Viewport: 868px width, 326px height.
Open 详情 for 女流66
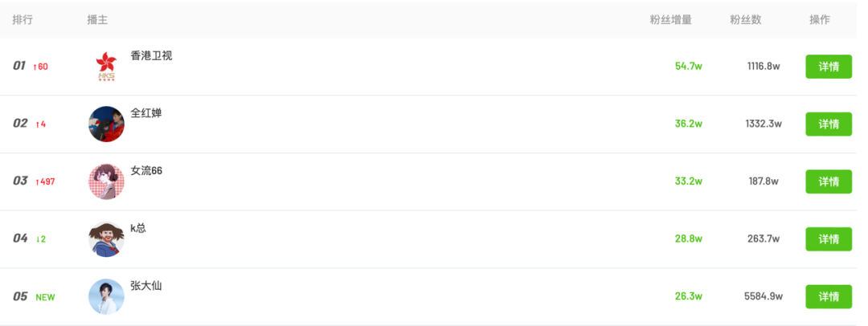(x=829, y=181)
